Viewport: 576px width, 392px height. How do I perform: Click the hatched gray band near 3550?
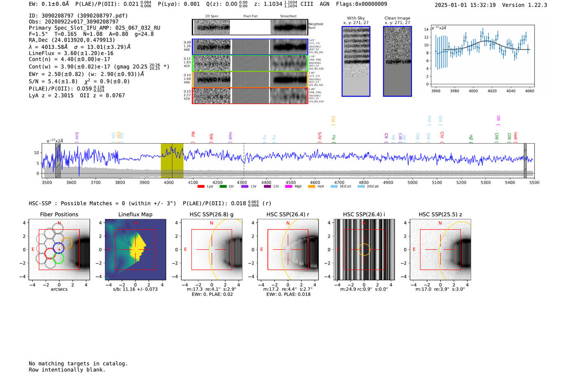58,161
